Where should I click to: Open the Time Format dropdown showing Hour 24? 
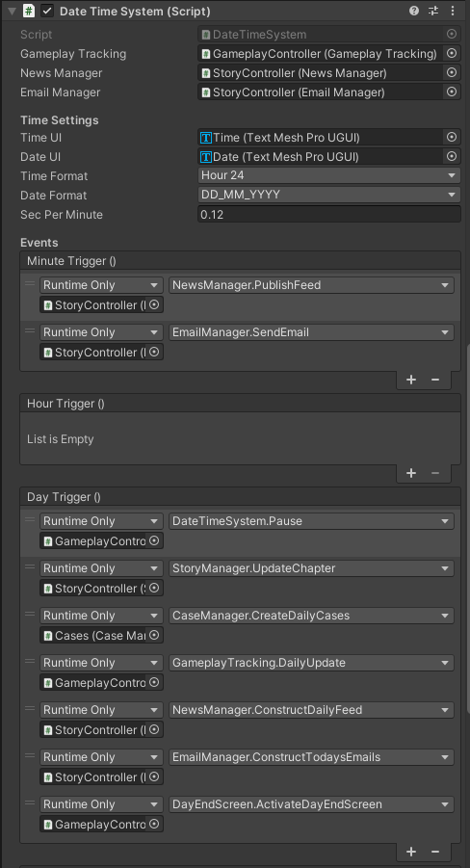coord(328,175)
